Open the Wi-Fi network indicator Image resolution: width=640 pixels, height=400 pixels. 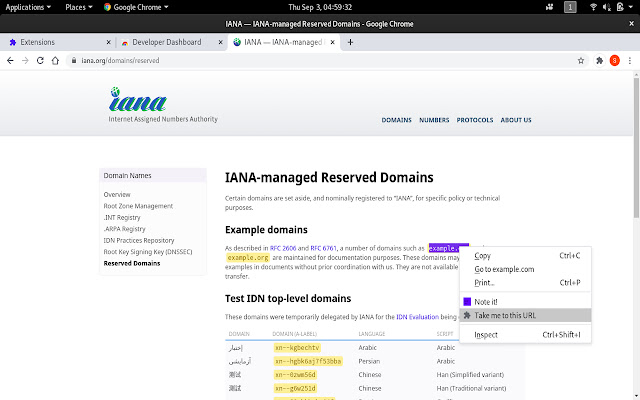click(593, 7)
